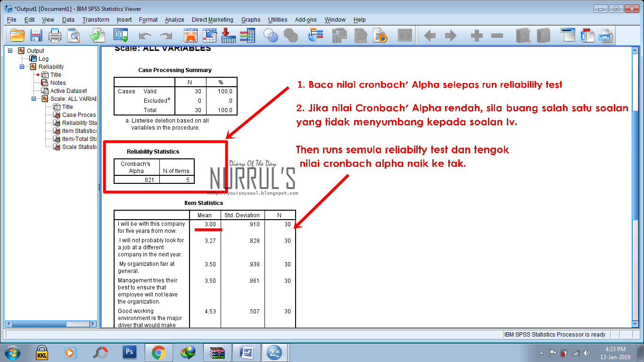Open the Analyze menu

pyautogui.click(x=174, y=20)
